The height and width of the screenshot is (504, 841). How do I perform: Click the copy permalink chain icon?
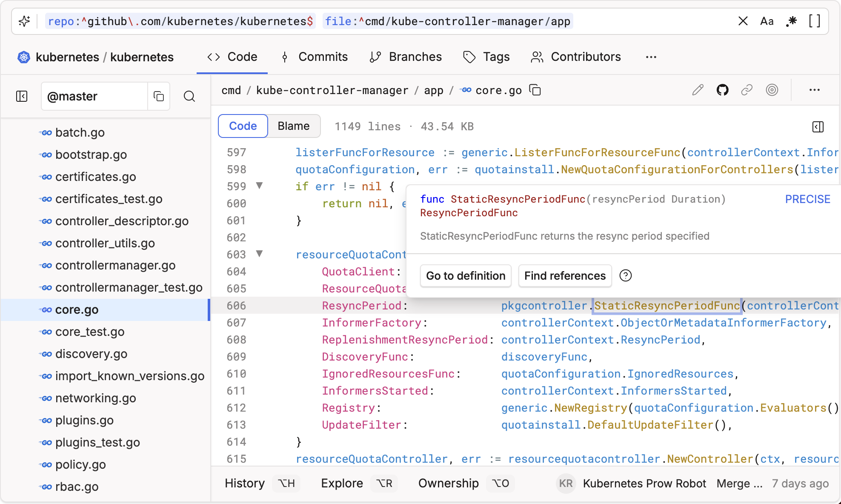click(747, 90)
